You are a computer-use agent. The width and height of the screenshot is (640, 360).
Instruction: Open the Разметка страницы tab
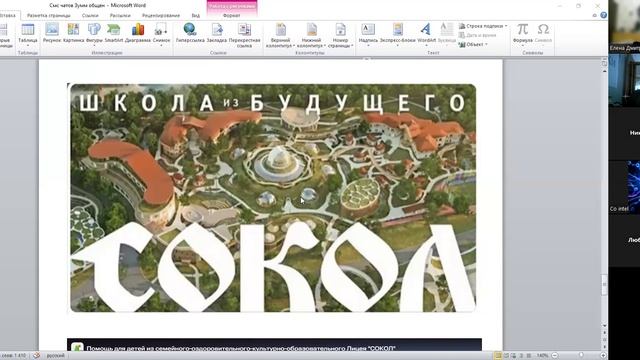point(49,16)
